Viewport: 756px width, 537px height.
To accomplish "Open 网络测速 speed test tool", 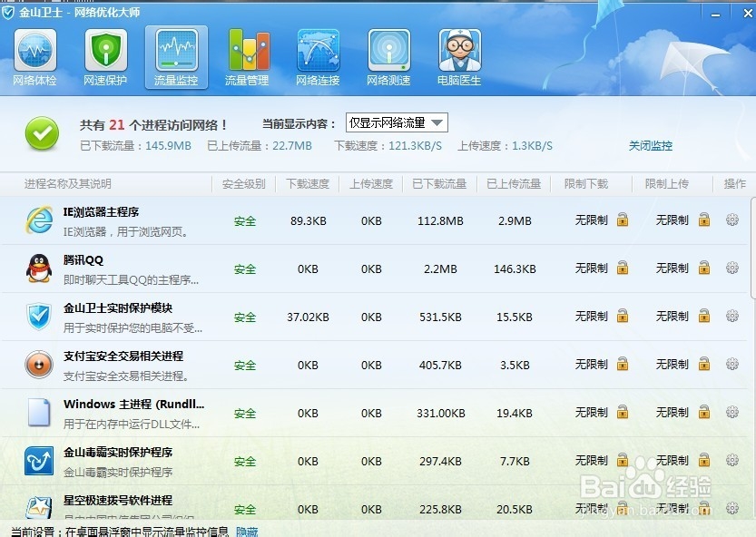I will click(x=388, y=58).
